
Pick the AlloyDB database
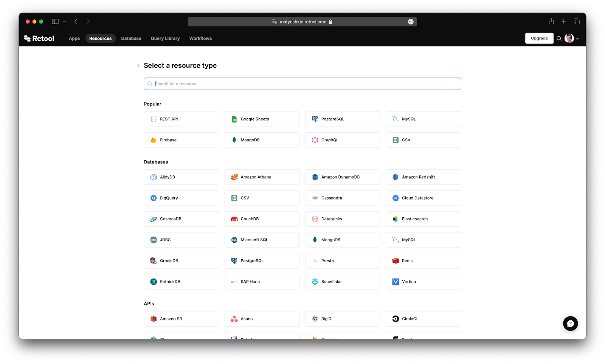[x=181, y=177]
